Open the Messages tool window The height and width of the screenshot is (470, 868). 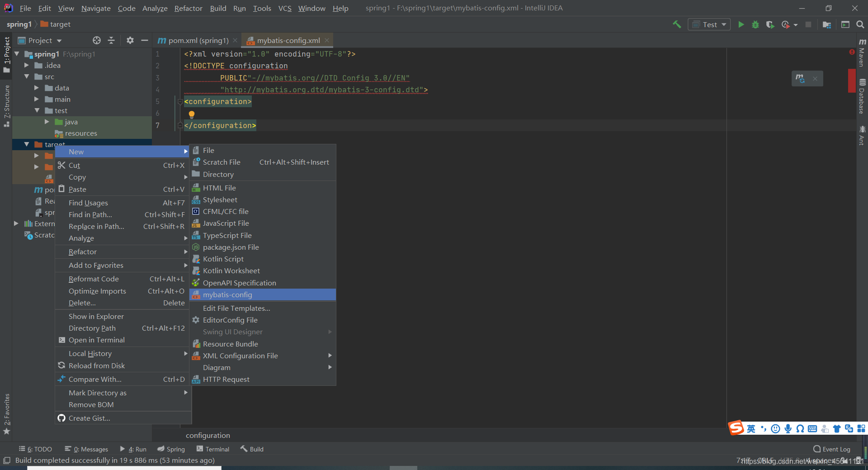click(x=86, y=449)
